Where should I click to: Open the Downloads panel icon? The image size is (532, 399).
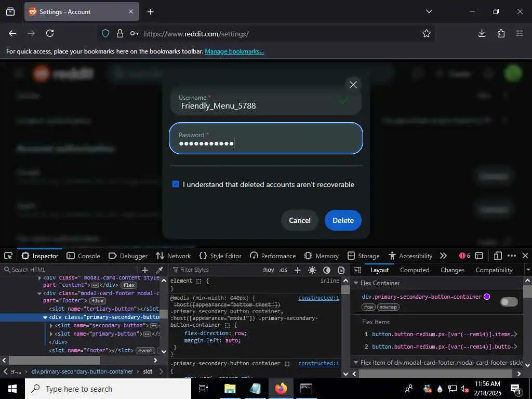click(482, 33)
